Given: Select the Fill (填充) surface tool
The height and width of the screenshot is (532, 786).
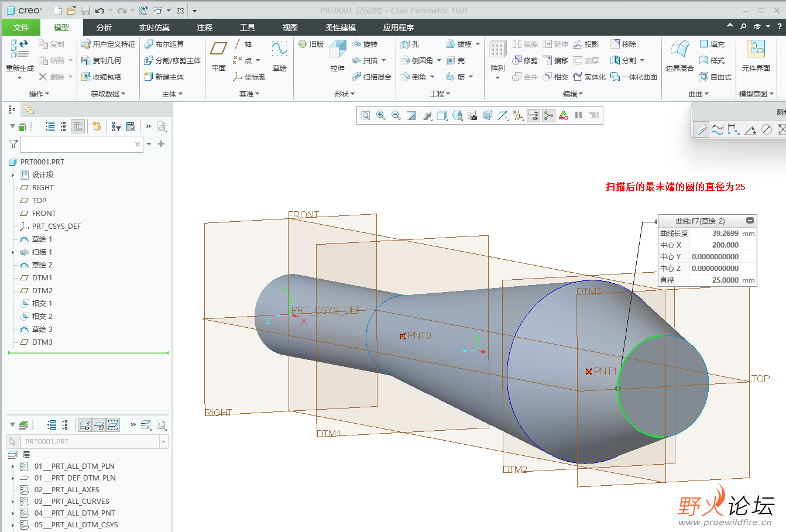Looking at the screenshot, I should click(x=712, y=44).
